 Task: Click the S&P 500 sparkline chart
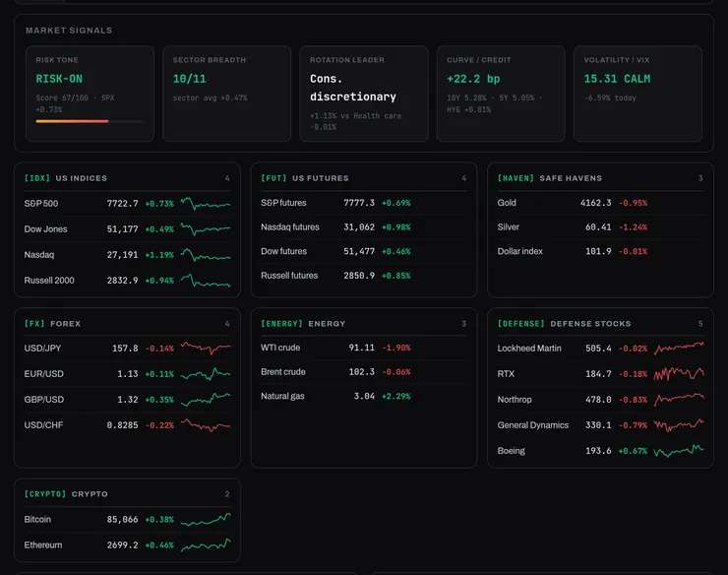click(206, 204)
